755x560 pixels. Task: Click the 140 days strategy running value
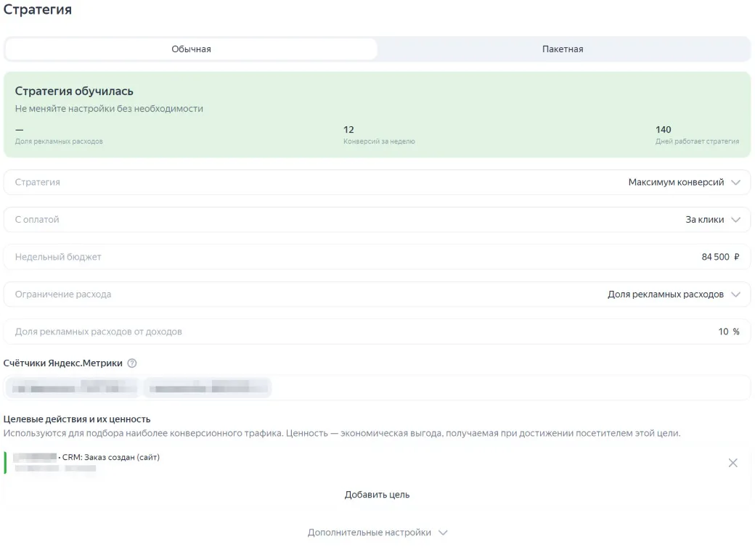(x=663, y=129)
